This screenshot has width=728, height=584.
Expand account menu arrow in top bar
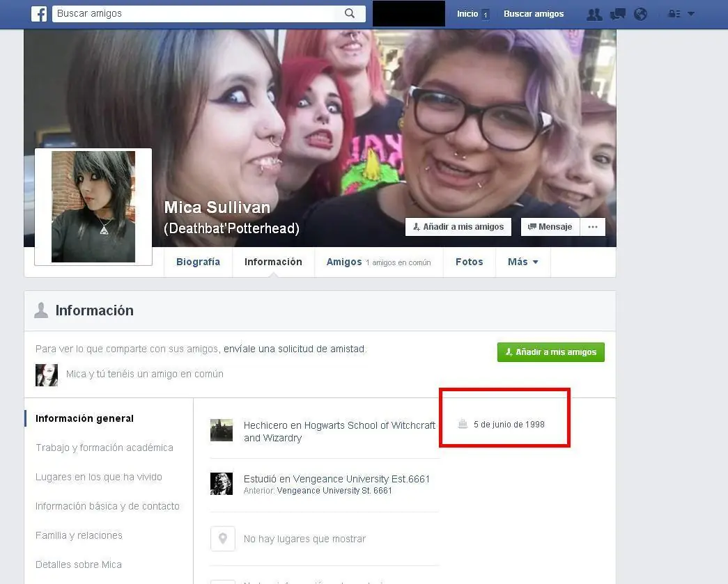[691, 14]
